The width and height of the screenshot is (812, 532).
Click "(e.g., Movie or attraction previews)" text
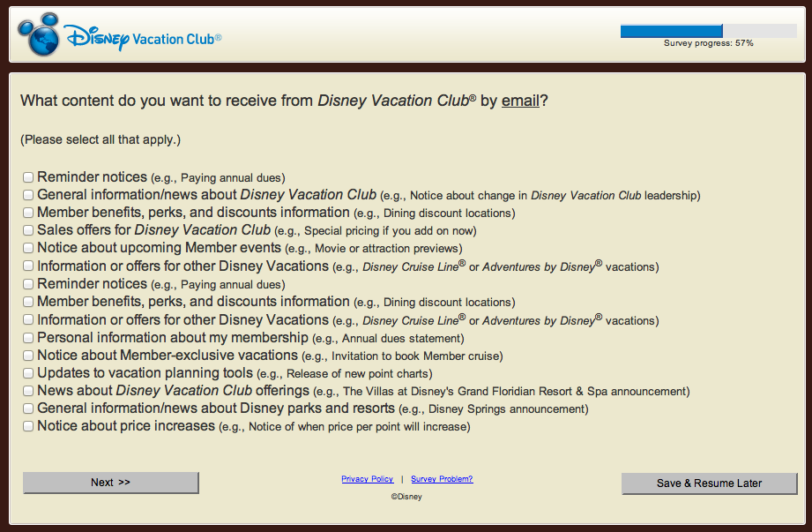pos(374,248)
